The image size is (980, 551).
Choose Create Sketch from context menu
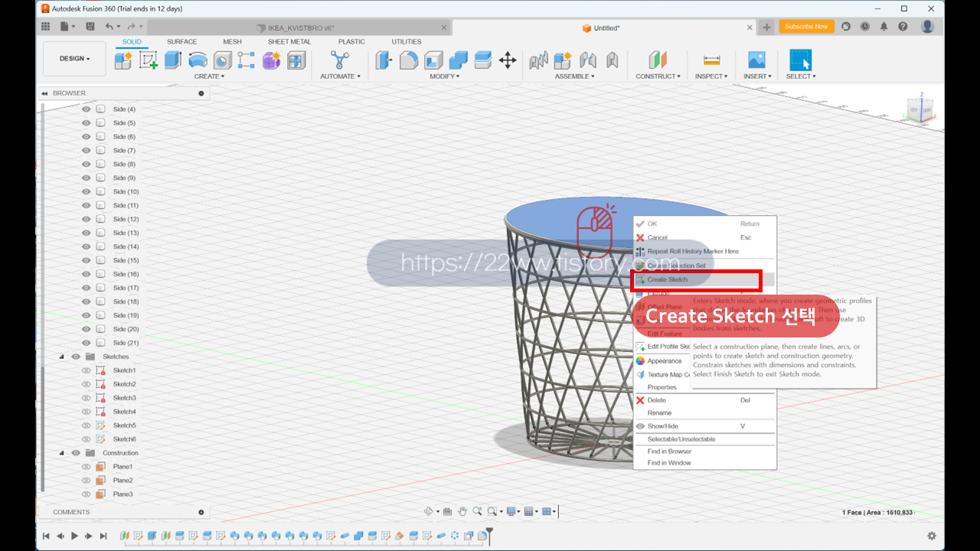point(705,279)
